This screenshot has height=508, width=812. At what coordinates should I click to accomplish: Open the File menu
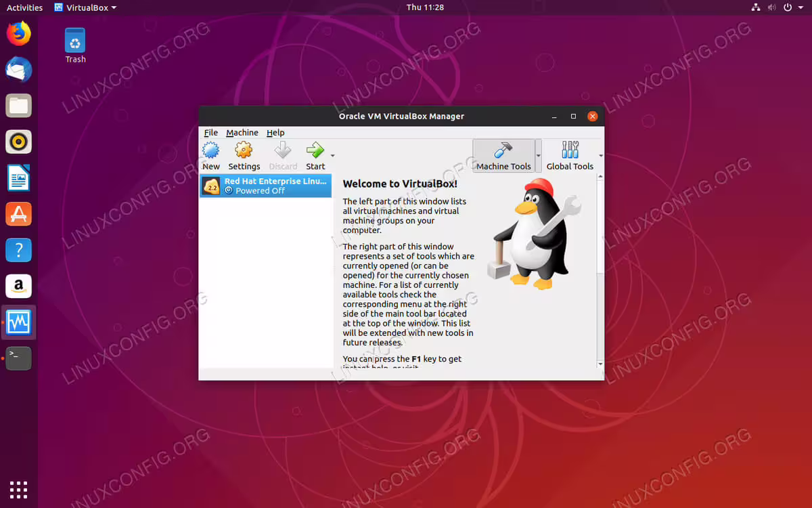(x=211, y=133)
